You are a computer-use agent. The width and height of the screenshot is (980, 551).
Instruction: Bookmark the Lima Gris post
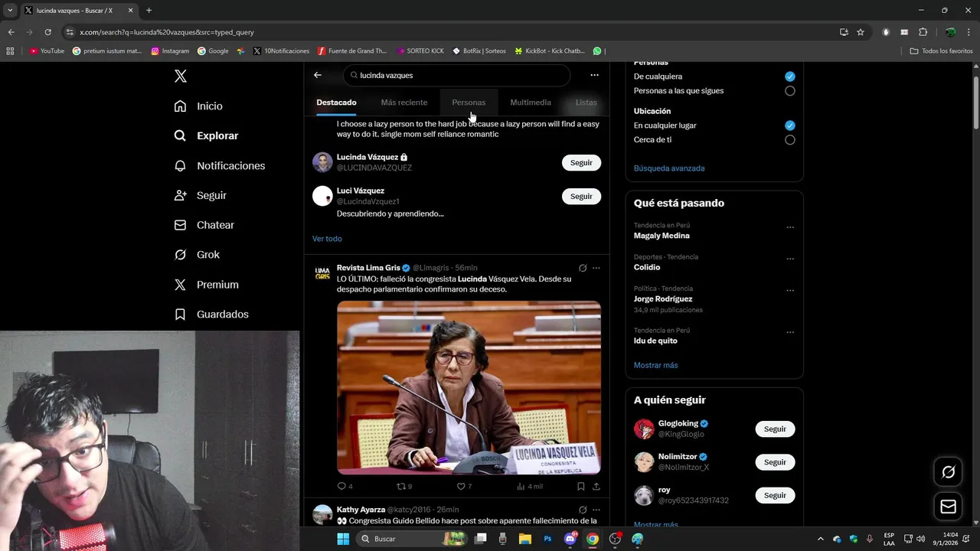(581, 486)
